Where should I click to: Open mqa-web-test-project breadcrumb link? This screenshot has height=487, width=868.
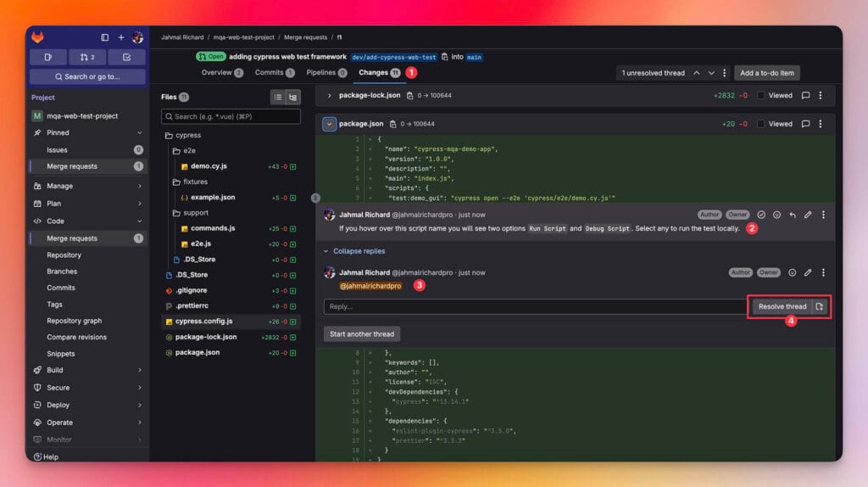[243, 37]
